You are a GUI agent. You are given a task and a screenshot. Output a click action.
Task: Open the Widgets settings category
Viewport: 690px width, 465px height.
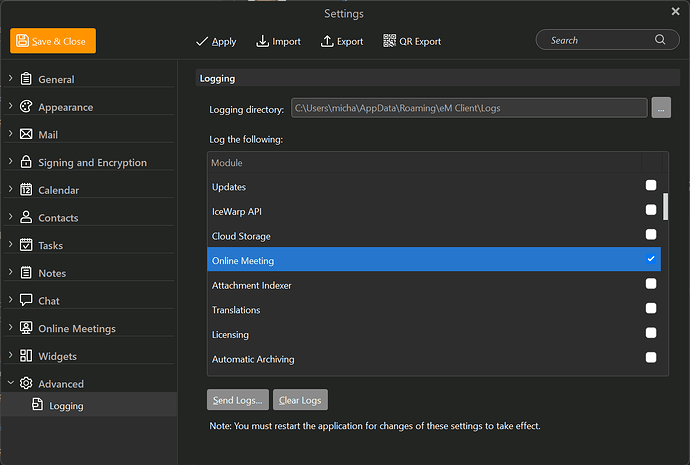pyautogui.click(x=57, y=356)
